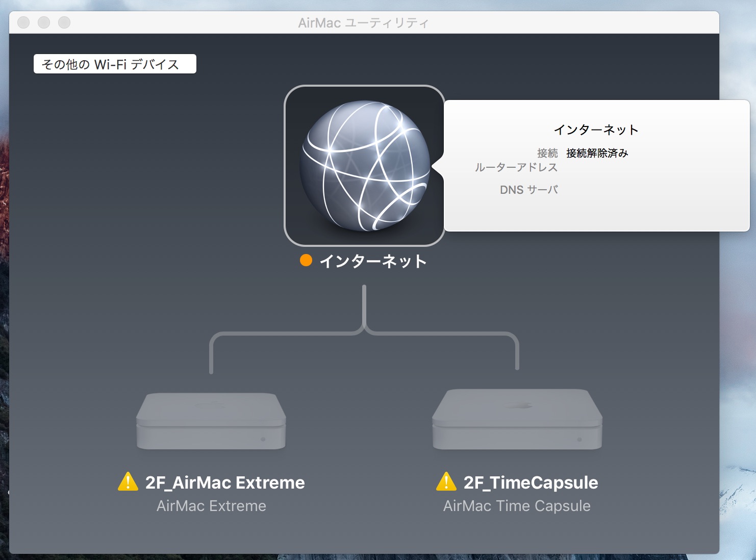
Task: Click the Internet globe icon
Action: pos(364,166)
